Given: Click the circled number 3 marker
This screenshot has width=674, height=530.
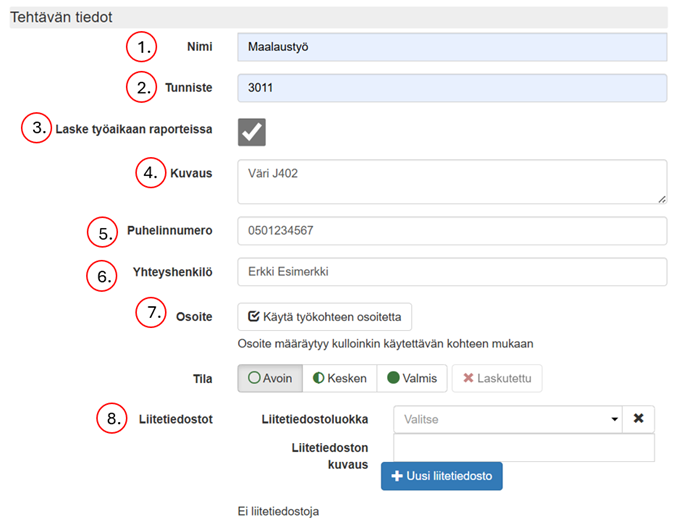Looking at the screenshot, I should point(38,130).
